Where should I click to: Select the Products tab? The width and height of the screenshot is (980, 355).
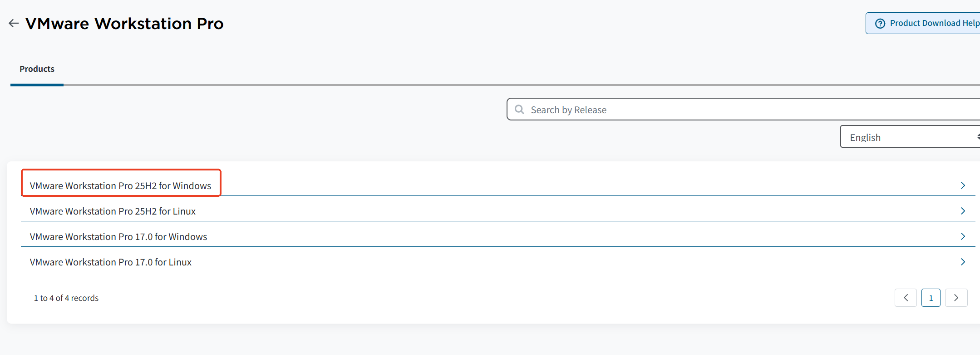coord(37,69)
